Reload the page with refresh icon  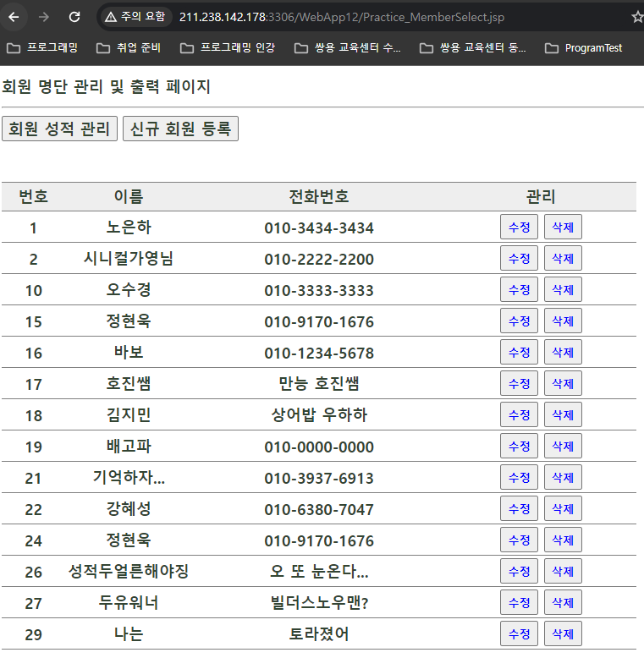point(74,17)
